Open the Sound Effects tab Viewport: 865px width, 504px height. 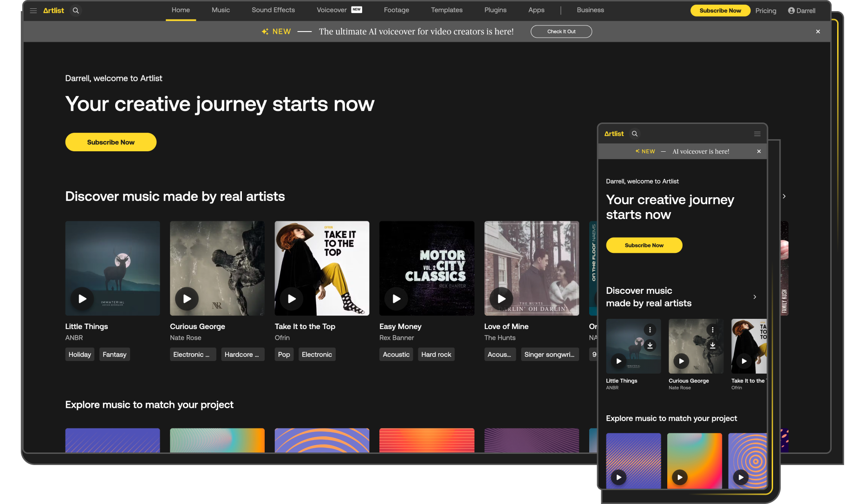pyautogui.click(x=273, y=10)
